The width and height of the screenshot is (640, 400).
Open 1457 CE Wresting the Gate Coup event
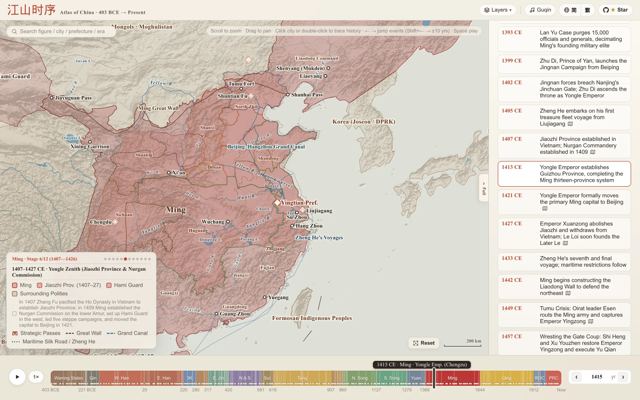click(564, 343)
